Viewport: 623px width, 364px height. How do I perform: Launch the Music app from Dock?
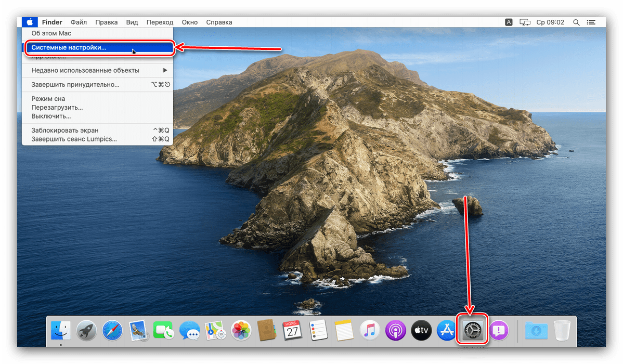click(370, 330)
